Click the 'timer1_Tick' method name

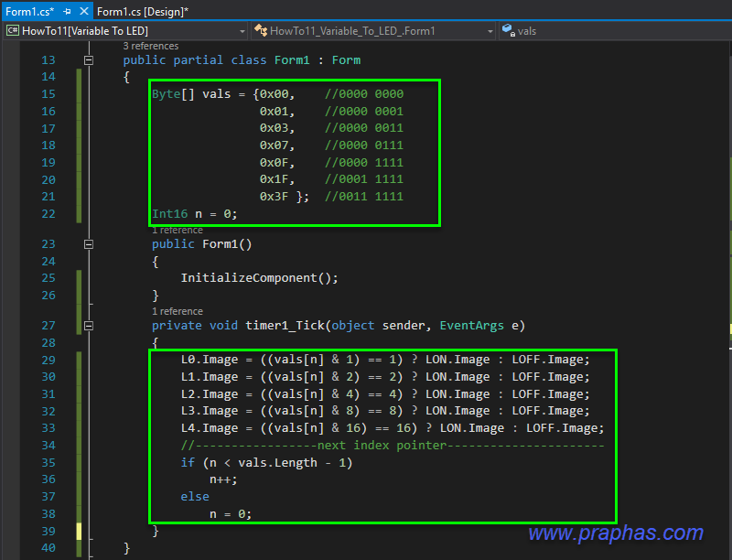coord(285,326)
